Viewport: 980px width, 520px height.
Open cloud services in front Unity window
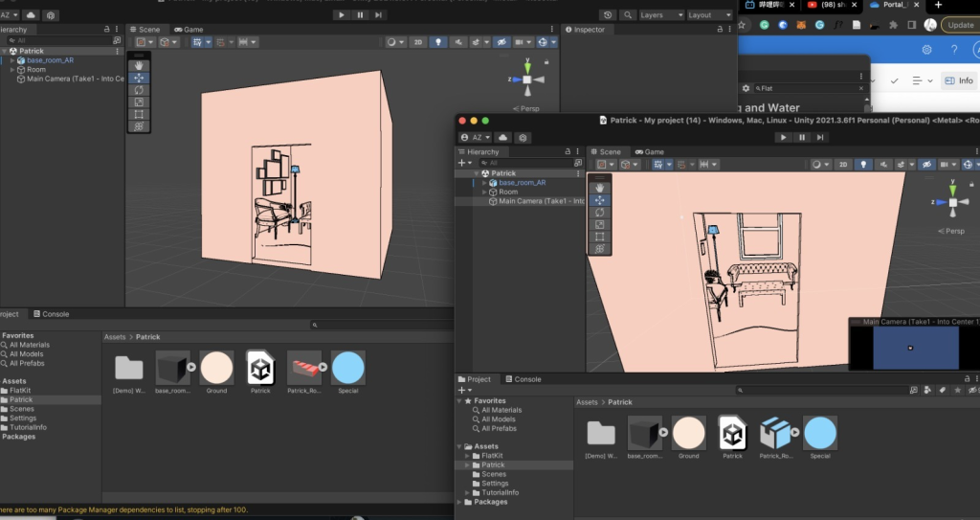503,138
